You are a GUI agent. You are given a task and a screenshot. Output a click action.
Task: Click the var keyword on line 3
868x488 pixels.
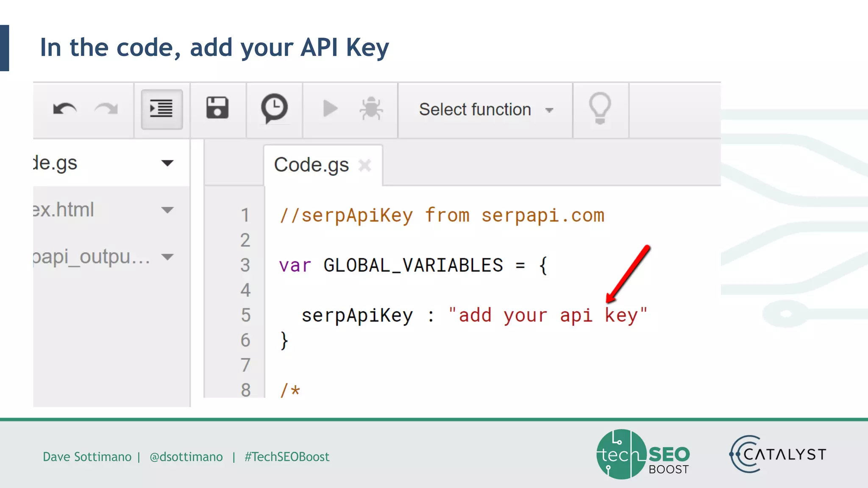coord(295,266)
